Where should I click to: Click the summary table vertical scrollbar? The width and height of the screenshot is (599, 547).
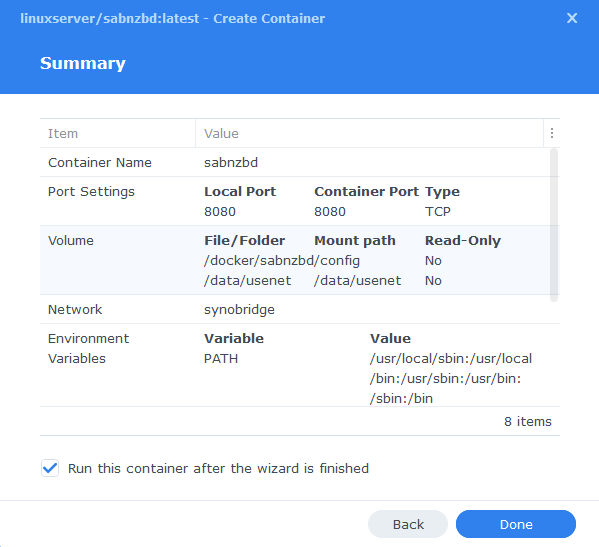(x=554, y=225)
